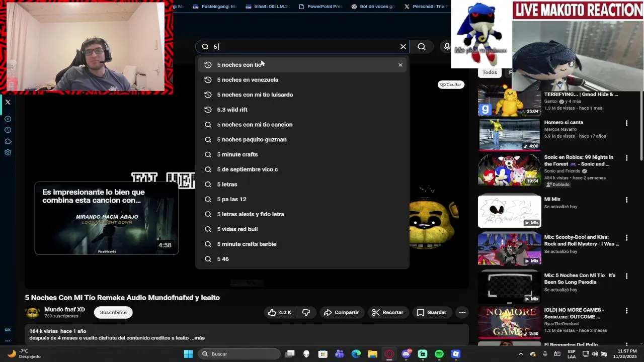Select the Todos filter chip
The image size is (644, 362).
point(490,72)
